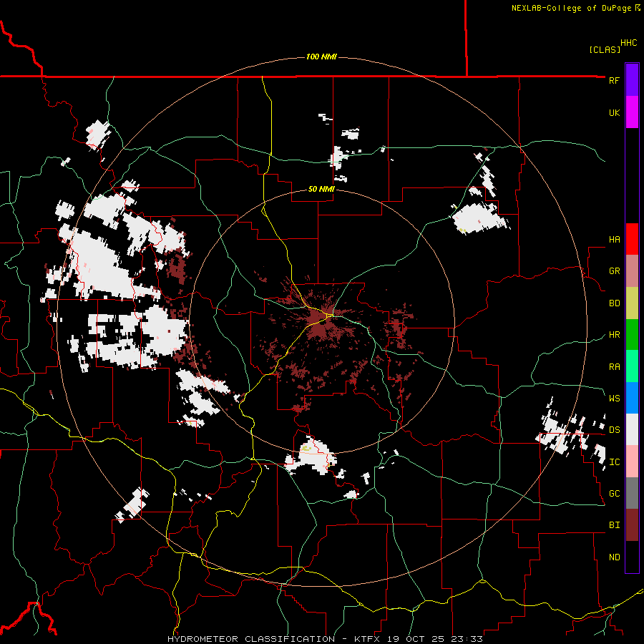Click the IC pink legend swatch
Screen dimensions: 644x644
tap(632, 462)
